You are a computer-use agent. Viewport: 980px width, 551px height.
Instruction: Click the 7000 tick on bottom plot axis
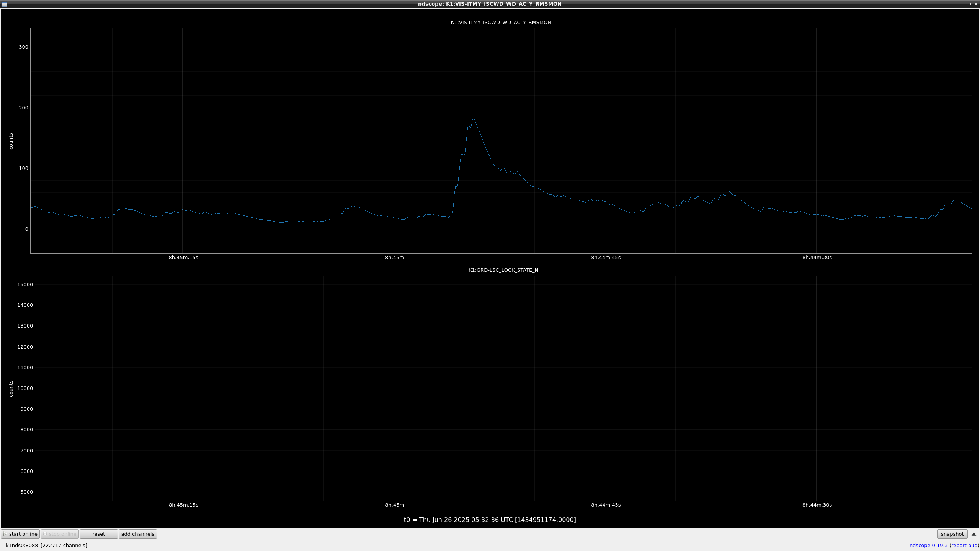[x=27, y=451]
